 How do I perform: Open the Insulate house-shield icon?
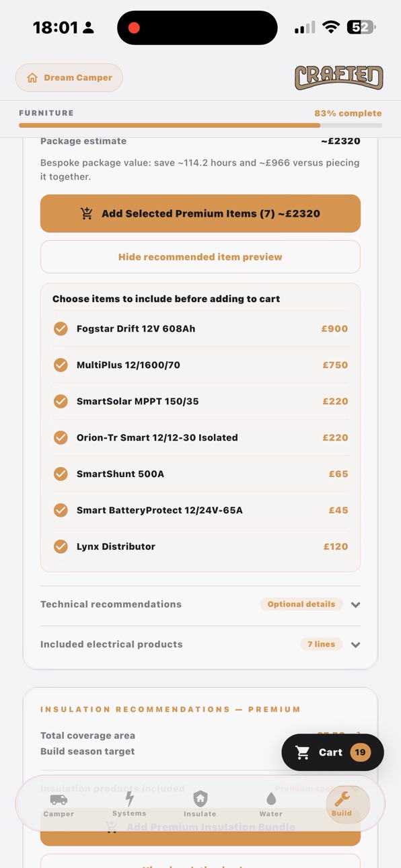(200, 799)
